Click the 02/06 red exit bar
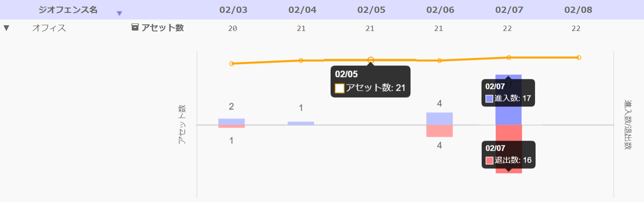The width and height of the screenshot is (644, 202). pyautogui.click(x=439, y=131)
